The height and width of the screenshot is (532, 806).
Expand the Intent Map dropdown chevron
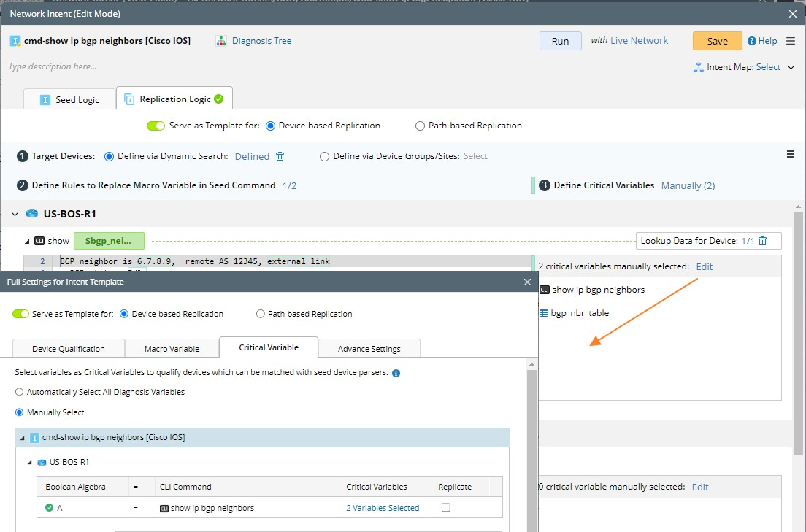[x=791, y=67]
